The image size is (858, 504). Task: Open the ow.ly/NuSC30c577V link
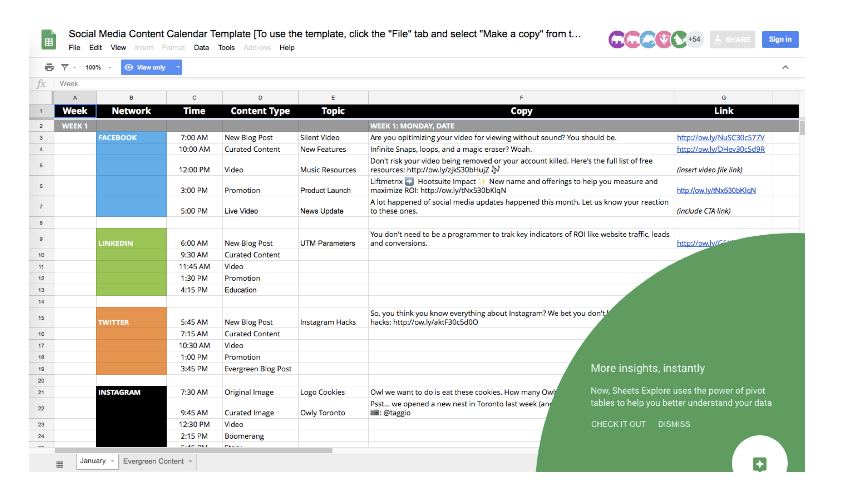coord(721,137)
